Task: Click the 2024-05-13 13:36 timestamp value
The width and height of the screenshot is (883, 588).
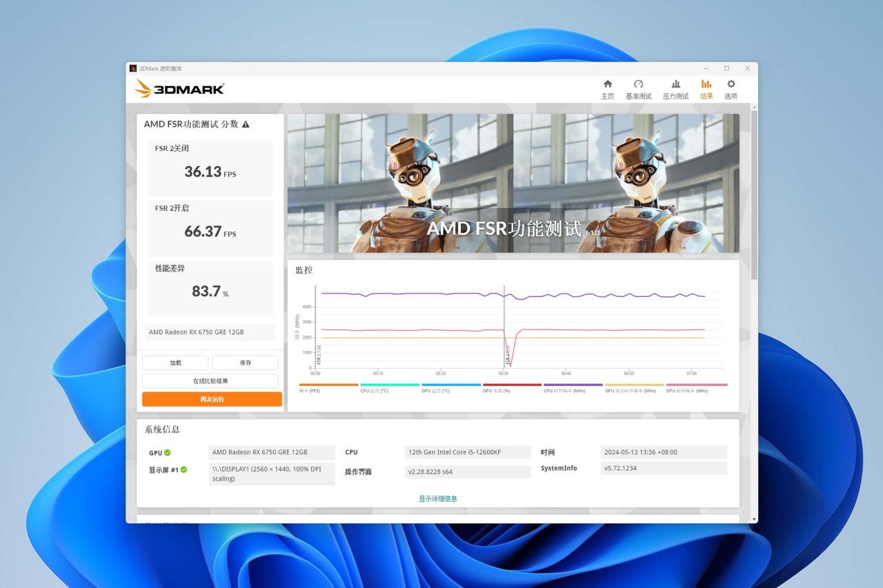Action: tap(664, 452)
